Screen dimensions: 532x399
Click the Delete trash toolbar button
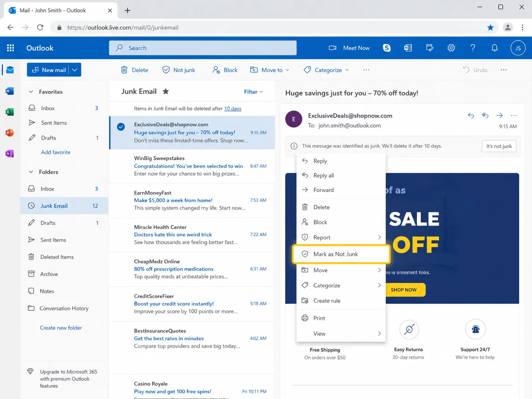click(134, 70)
